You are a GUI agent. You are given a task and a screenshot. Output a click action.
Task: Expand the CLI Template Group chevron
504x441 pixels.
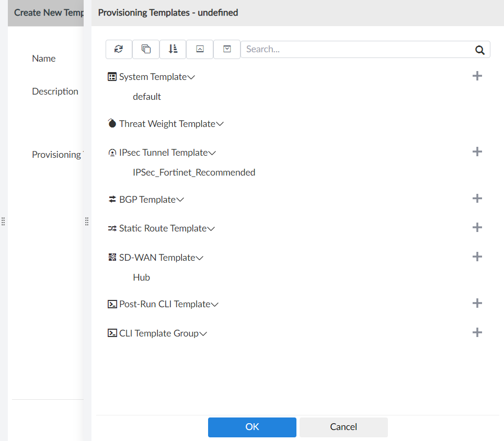pyautogui.click(x=203, y=333)
